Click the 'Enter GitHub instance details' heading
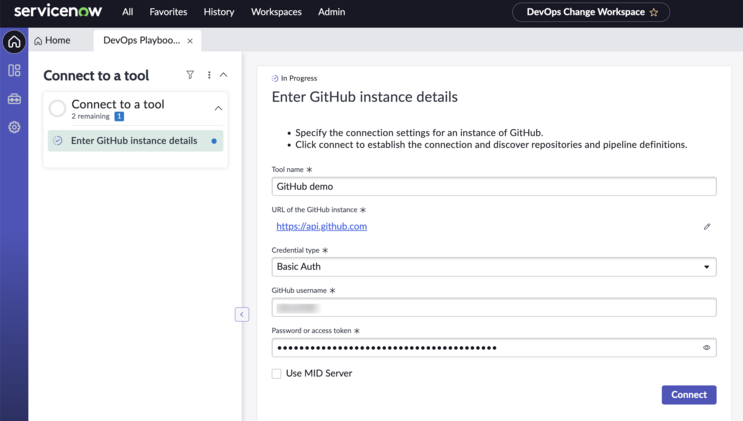Image resolution: width=743 pixels, height=421 pixels. (364, 97)
